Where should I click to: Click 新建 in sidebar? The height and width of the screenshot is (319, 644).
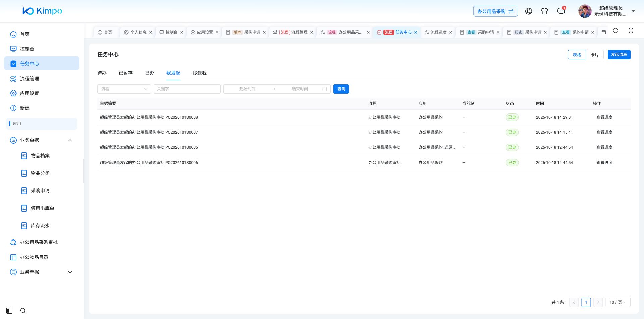pyautogui.click(x=42, y=108)
